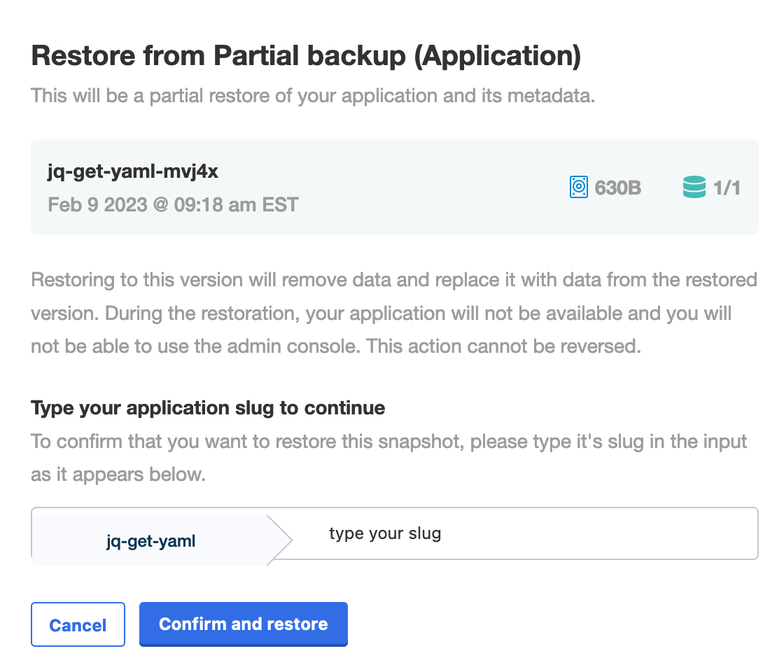This screenshot has height=672, width=784.
Task: Select the partial restore description text
Action: (x=312, y=96)
